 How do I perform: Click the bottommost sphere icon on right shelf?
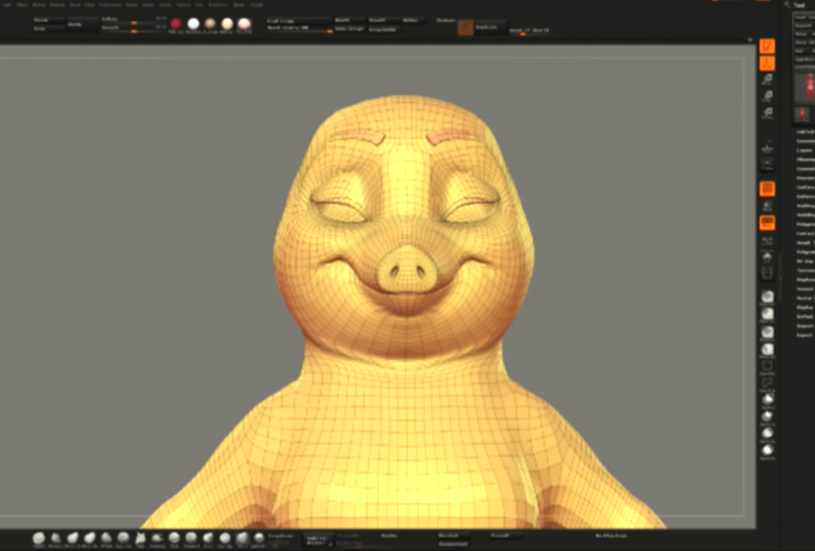click(x=767, y=450)
